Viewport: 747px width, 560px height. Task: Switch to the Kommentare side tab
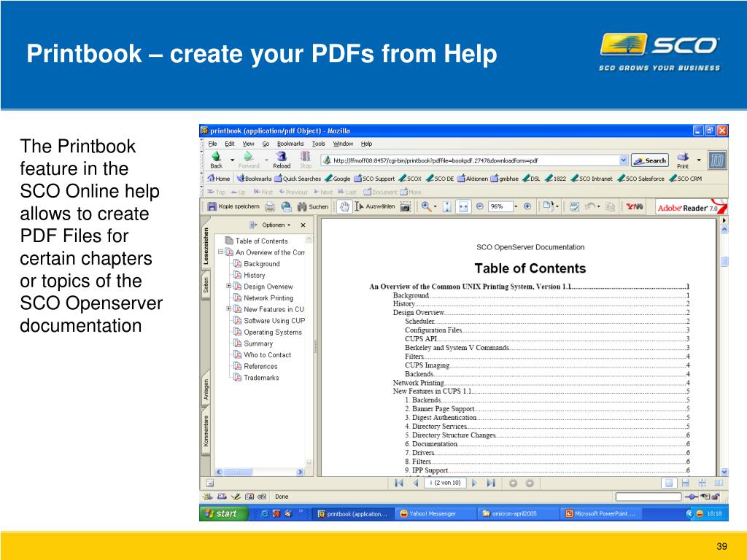click(x=206, y=431)
